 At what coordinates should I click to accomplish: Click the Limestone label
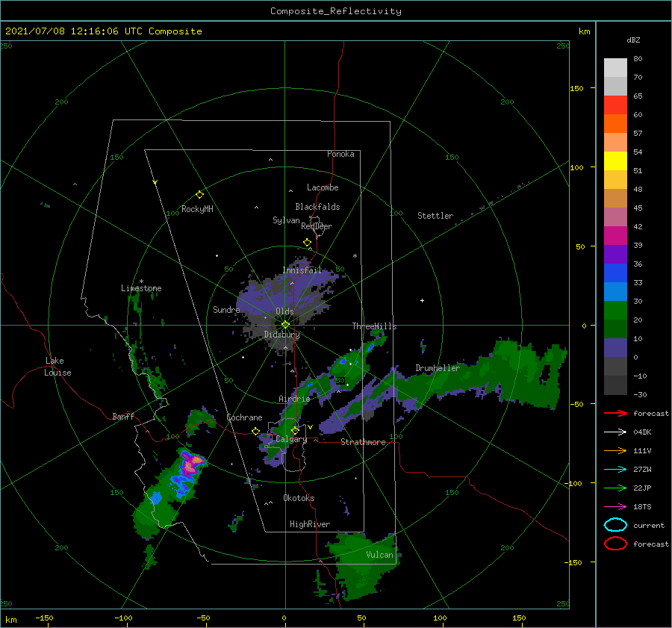point(141,288)
